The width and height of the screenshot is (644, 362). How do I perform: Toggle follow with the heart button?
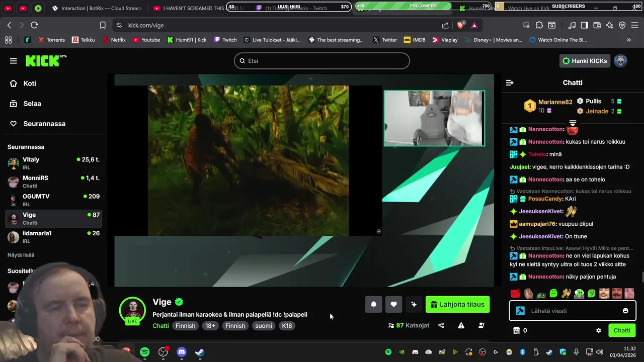coord(393,304)
